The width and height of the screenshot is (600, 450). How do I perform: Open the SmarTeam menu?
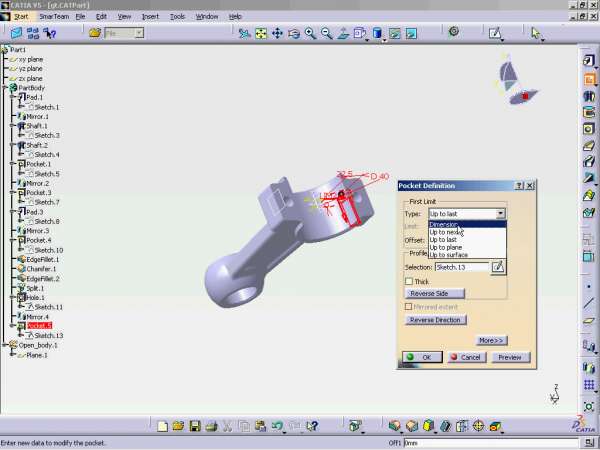[x=54, y=16]
